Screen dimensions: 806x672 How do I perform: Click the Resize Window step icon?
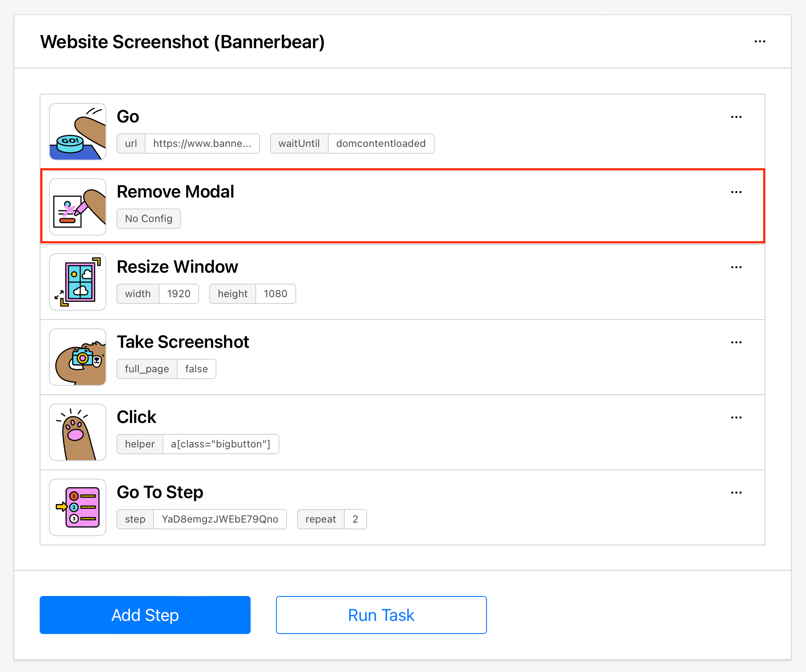(78, 282)
